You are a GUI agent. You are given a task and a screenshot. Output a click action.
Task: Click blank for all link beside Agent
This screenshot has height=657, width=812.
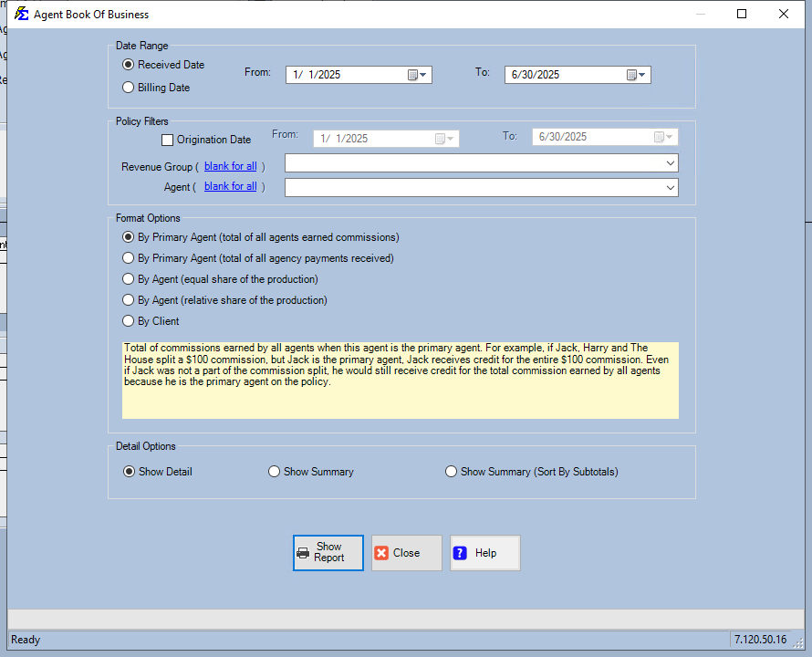click(230, 186)
